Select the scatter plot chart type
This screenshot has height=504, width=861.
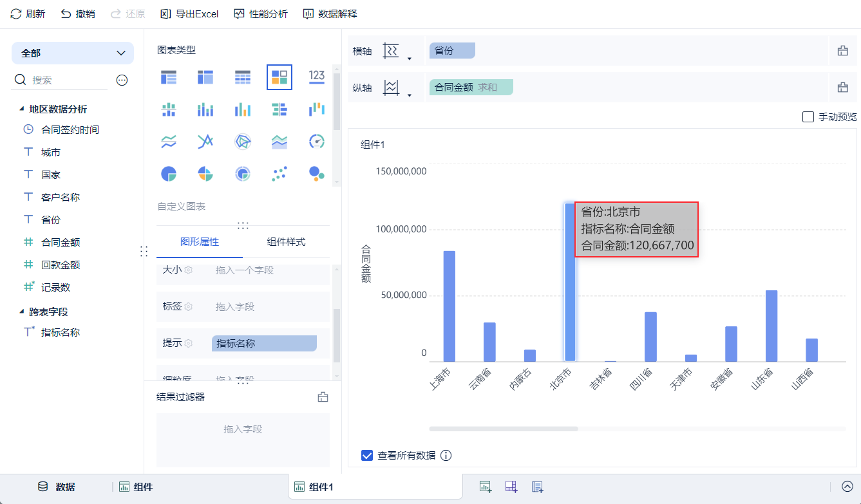279,173
